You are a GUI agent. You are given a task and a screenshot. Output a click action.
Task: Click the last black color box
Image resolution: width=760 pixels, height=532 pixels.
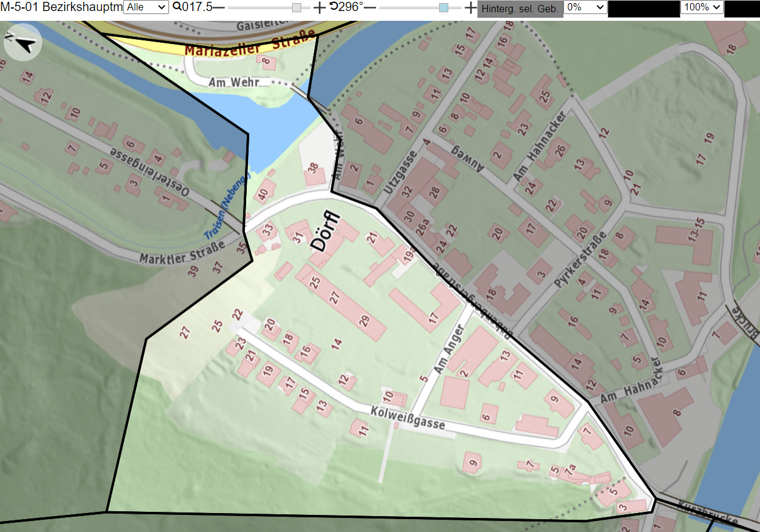point(742,8)
